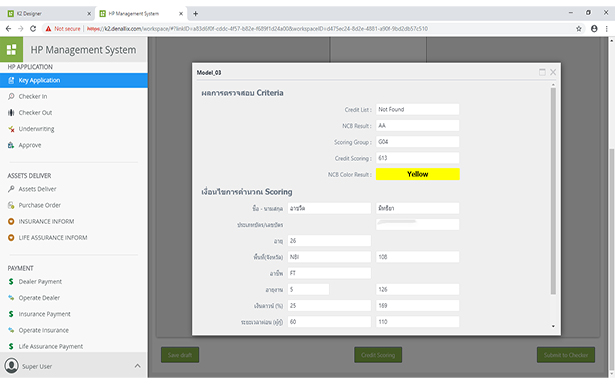Open Checker Out from sidebar

tap(35, 113)
